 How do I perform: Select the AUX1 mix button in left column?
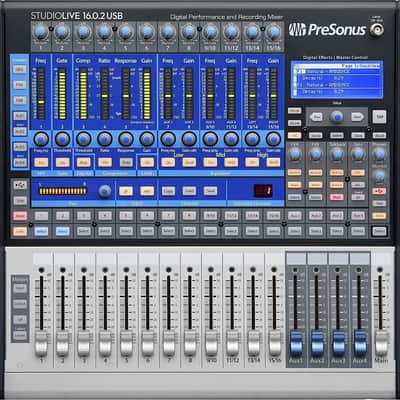20,116
